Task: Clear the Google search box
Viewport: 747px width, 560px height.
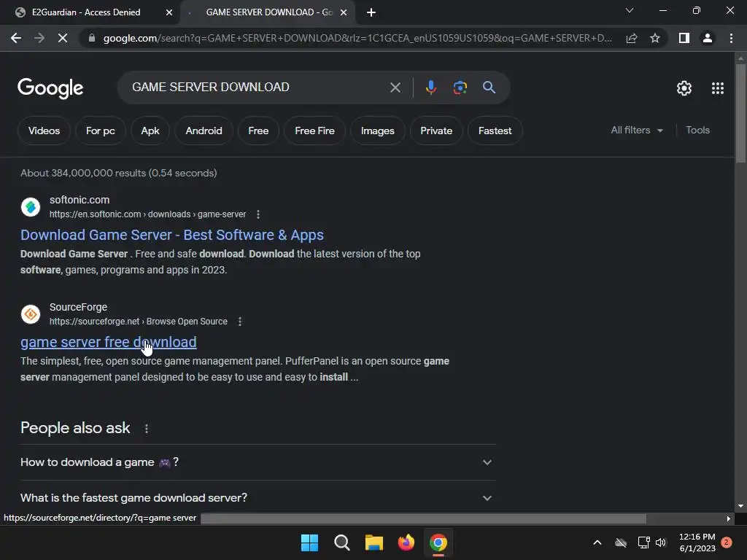Action: pyautogui.click(x=395, y=87)
